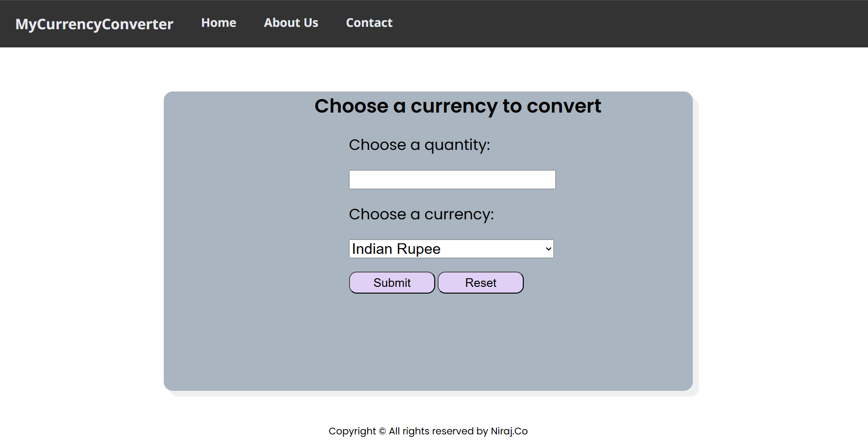The height and width of the screenshot is (443, 868).
Task: Click empty space in dark navigation bar
Action: click(x=622, y=23)
